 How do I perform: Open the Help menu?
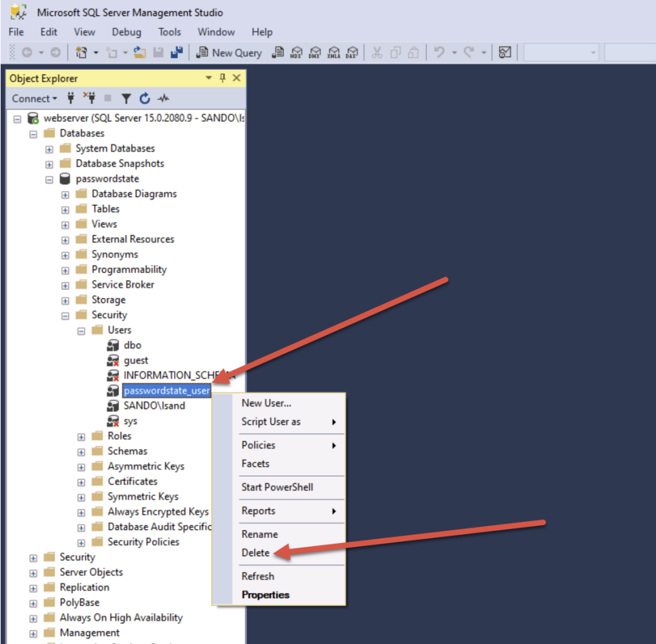coord(262,32)
